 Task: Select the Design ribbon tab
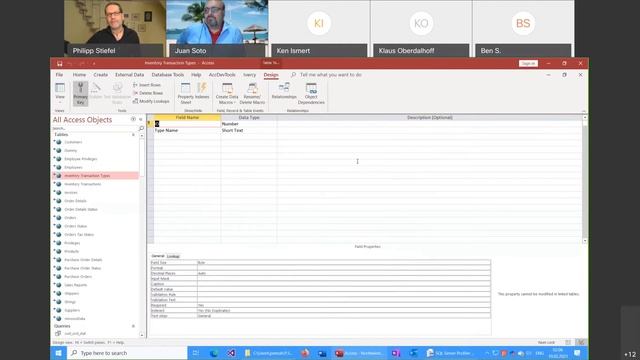(271, 75)
